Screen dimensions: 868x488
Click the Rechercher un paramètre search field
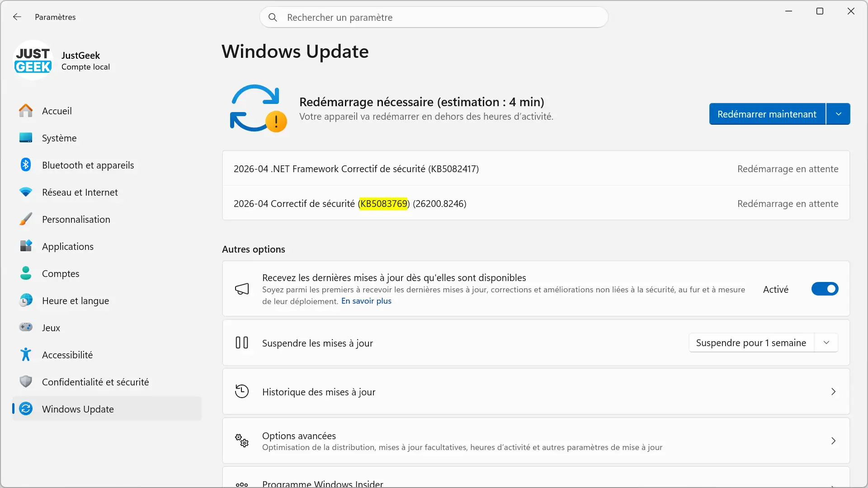point(434,17)
